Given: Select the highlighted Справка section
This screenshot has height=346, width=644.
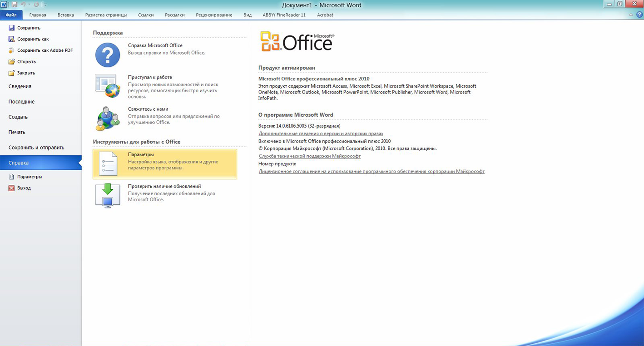Looking at the screenshot, I should coord(41,163).
